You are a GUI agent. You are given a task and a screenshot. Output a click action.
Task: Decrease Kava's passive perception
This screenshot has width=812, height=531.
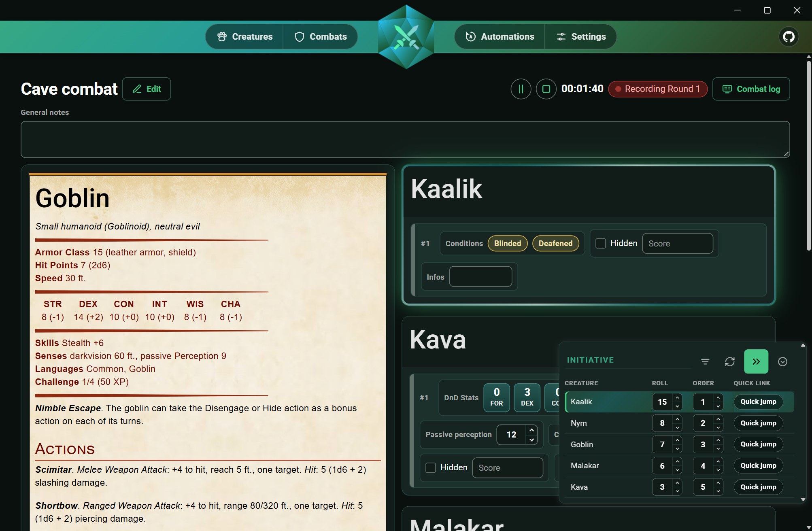(x=531, y=440)
